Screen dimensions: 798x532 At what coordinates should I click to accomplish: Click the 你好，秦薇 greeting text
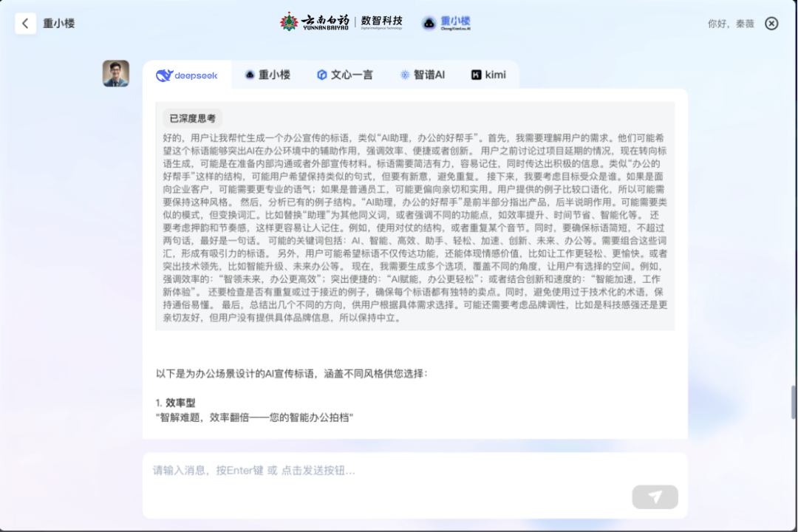click(730, 24)
